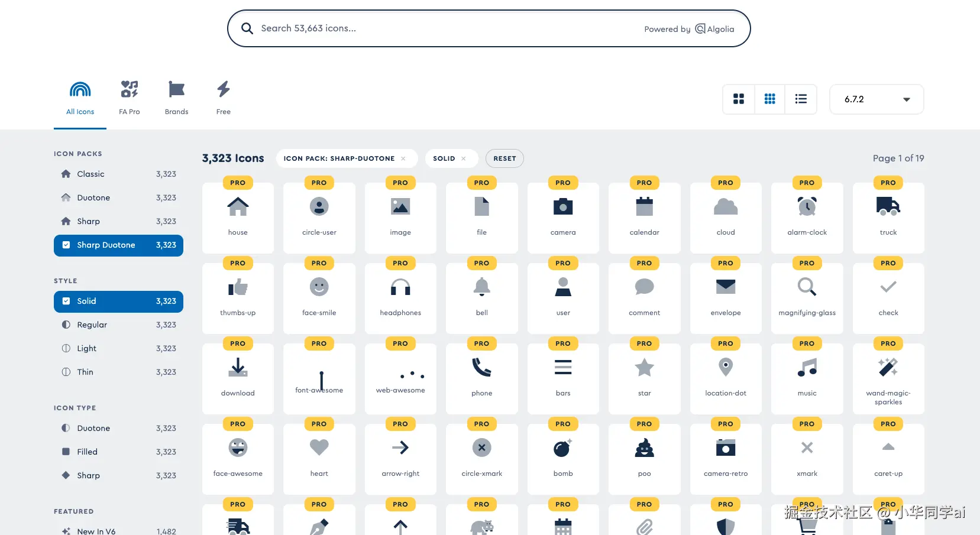Uncheck the Solid style filter

(x=66, y=301)
